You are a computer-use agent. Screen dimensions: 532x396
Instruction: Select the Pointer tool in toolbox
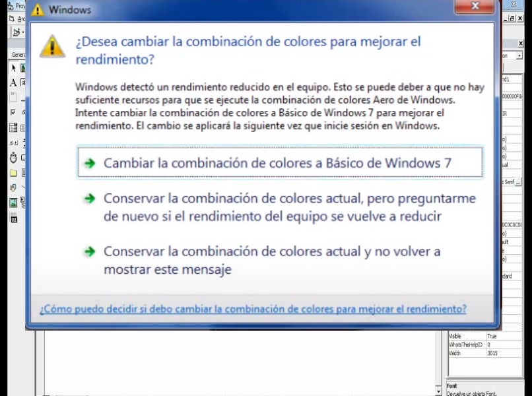coord(13,68)
